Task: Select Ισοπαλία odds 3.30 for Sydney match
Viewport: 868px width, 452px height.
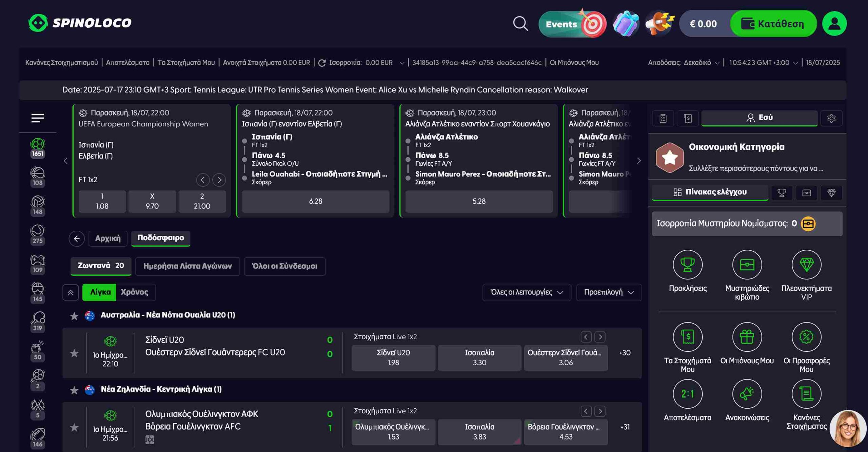Action: [479, 357]
